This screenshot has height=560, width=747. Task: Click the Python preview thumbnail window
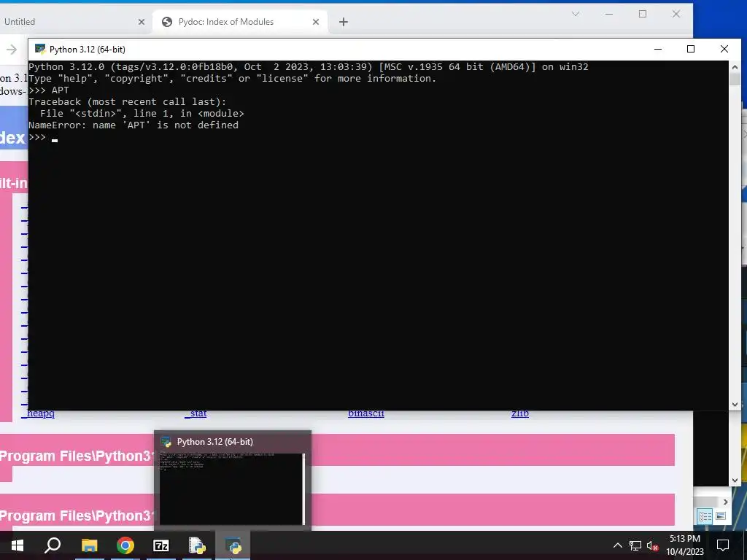click(x=233, y=489)
